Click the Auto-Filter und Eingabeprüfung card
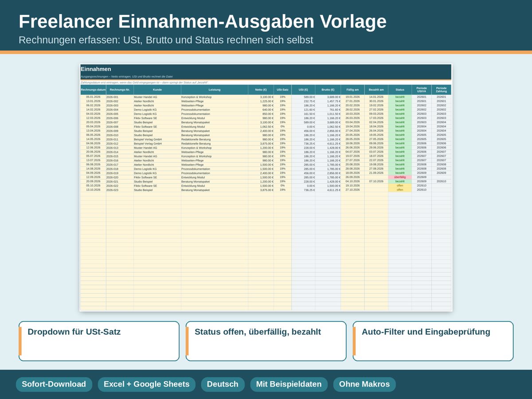532x399 pixels. click(433, 341)
